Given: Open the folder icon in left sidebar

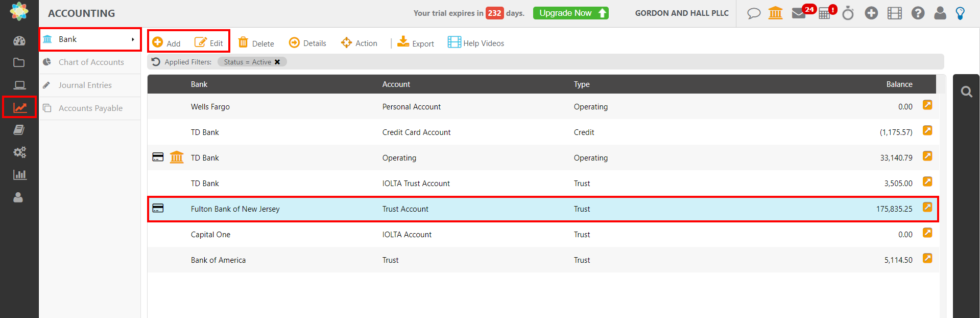Looking at the screenshot, I should coord(19,62).
